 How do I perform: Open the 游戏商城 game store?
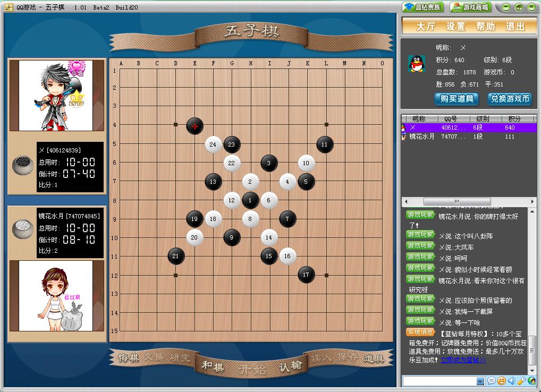coord(471,7)
